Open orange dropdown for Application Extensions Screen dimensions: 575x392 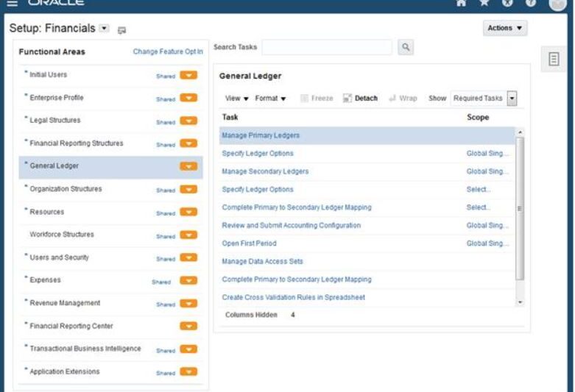188,371
